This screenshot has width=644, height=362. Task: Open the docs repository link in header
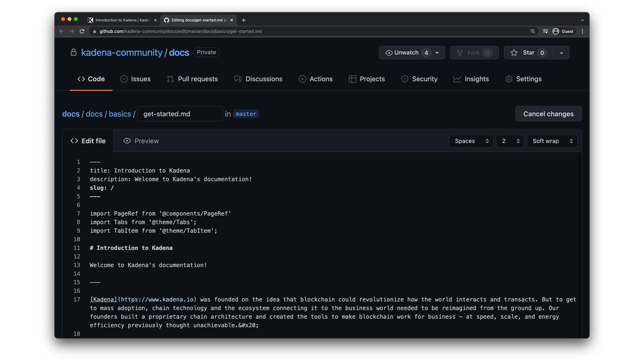click(179, 53)
